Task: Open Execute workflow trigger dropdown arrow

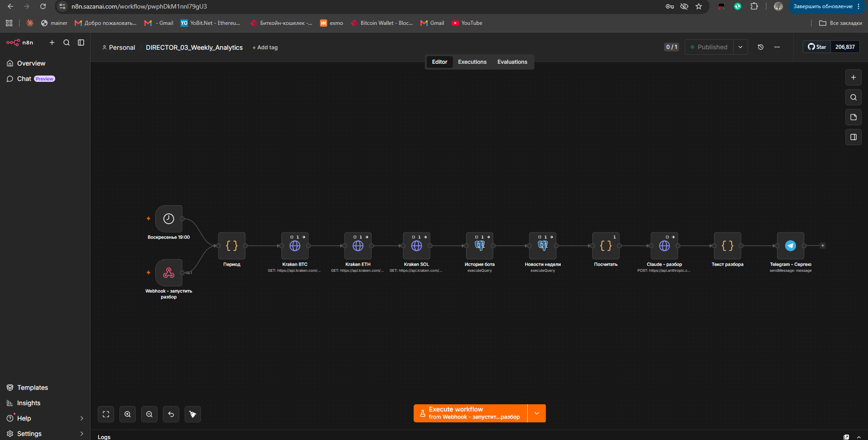Action: (537, 413)
